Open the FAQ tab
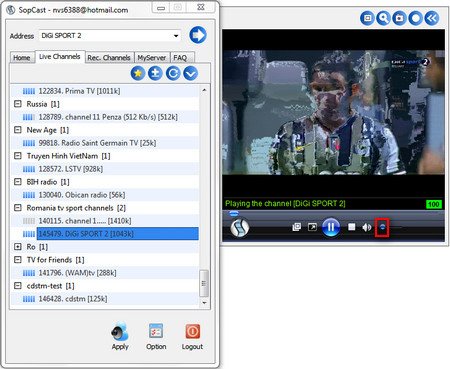 (x=180, y=58)
